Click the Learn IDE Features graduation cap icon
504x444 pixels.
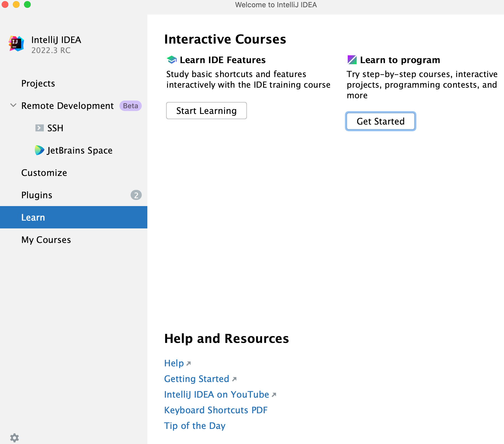point(172,60)
